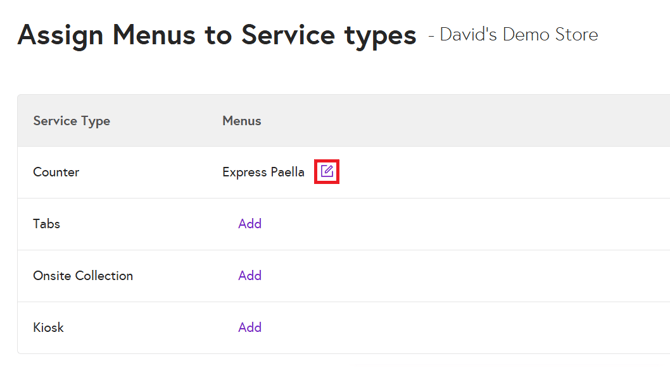670x373 pixels.
Task: Click the word Assign in page heading
Action: pos(60,35)
